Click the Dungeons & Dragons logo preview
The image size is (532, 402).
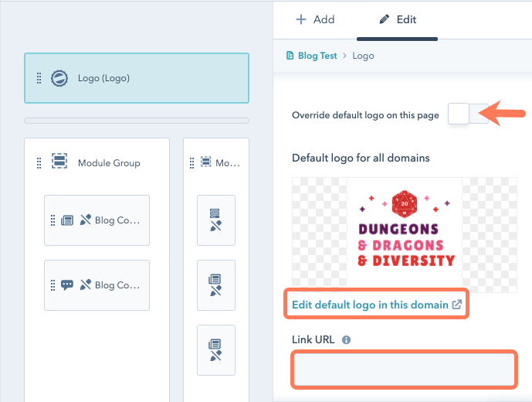point(405,234)
